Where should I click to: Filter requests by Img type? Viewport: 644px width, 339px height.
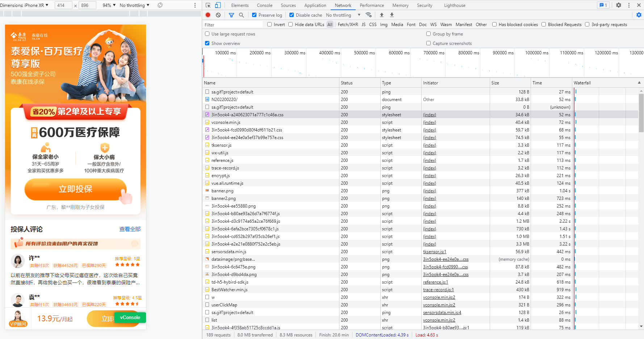tap(384, 24)
